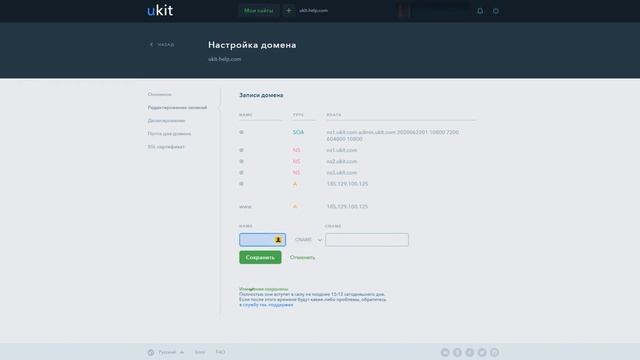
Task: Click the contact autofill icon in name field
Action: click(x=278, y=240)
